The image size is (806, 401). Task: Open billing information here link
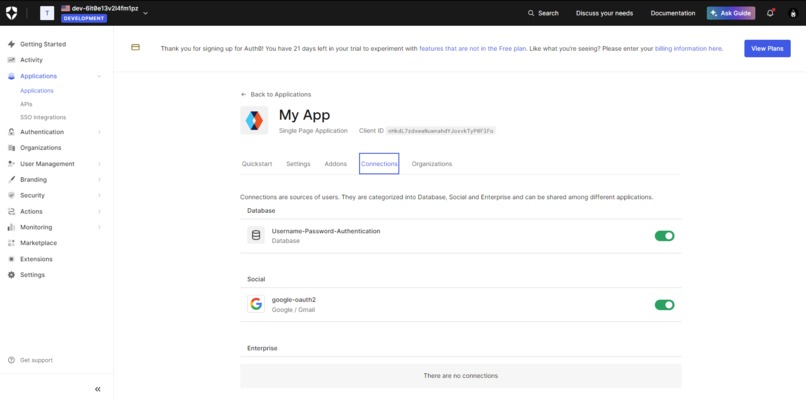click(x=689, y=49)
